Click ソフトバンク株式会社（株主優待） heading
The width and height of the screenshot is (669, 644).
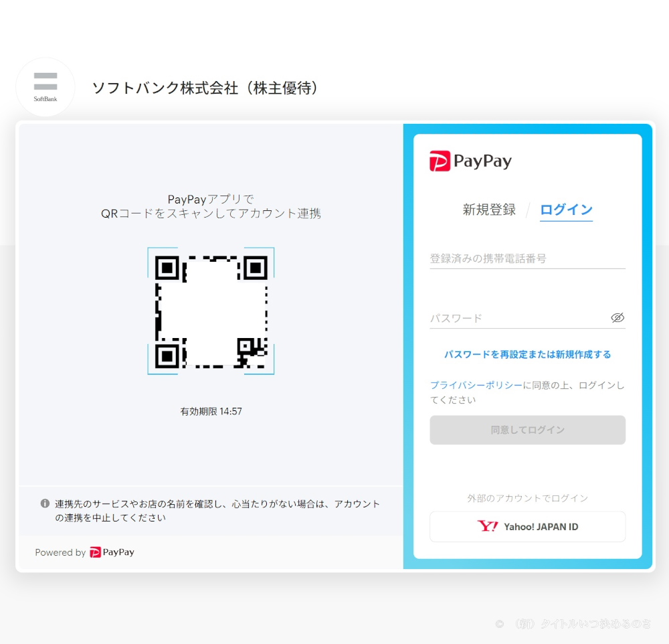pos(207,88)
